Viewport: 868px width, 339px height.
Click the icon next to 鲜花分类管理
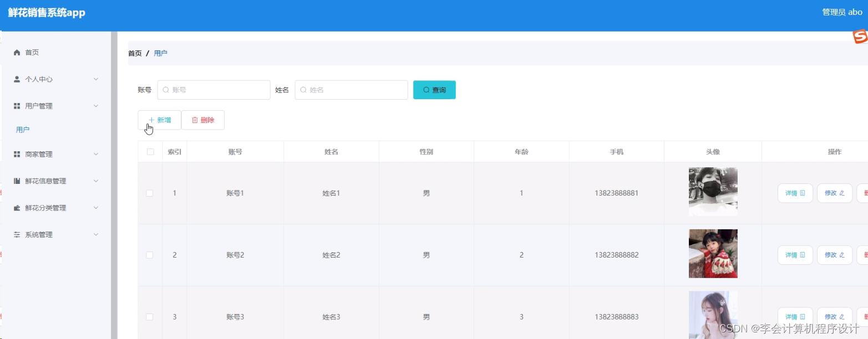pyautogui.click(x=17, y=208)
